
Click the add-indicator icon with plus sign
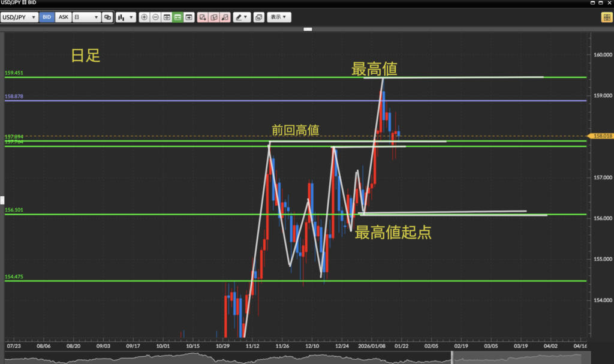coord(203,17)
